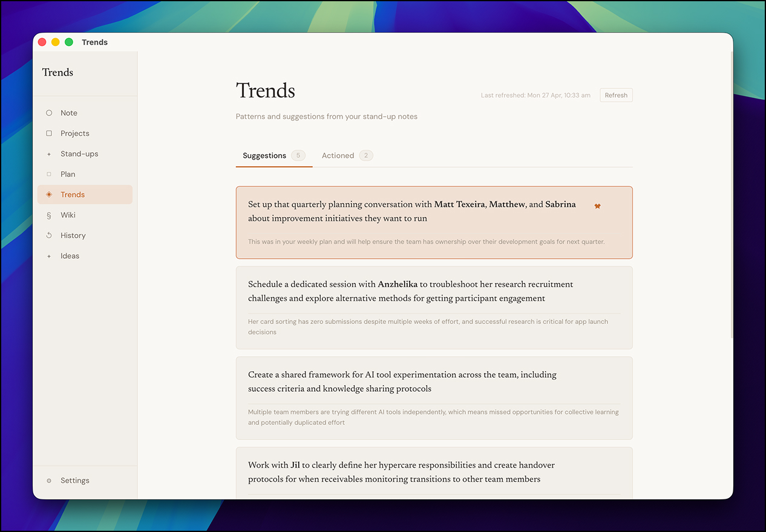Click the Plan icon in sidebar
766x532 pixels.
coord(49,174)
